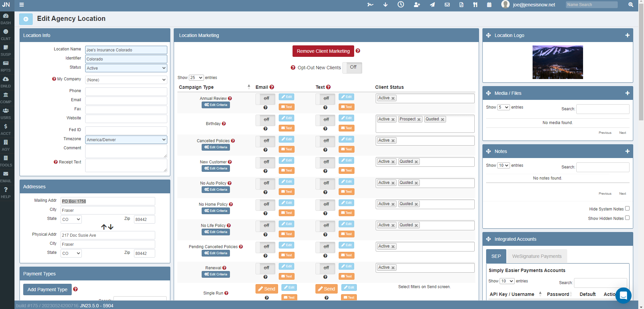Swap mailing and physical addresses arrows
Image resolution: width=644 pixels, height=309 pixels.
tap(107, 227)
